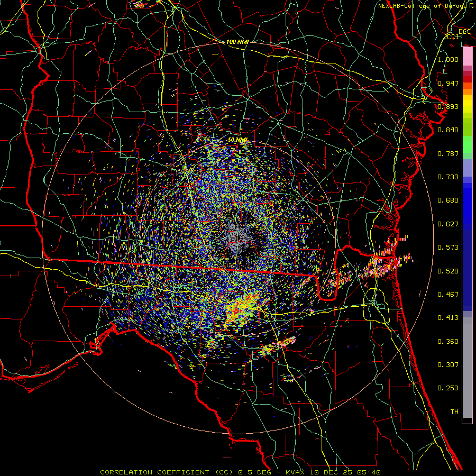Click the 100 NMI range ring label
Viewport: 476px width, 476px height.
point(237,42)
